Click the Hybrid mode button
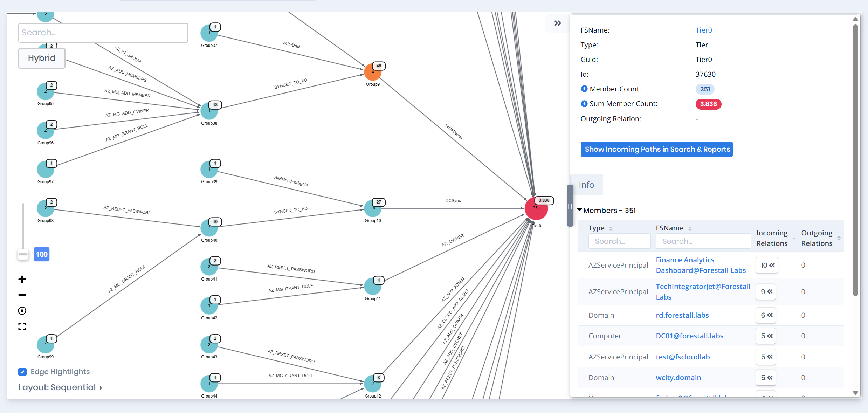 tap(42, 58)
